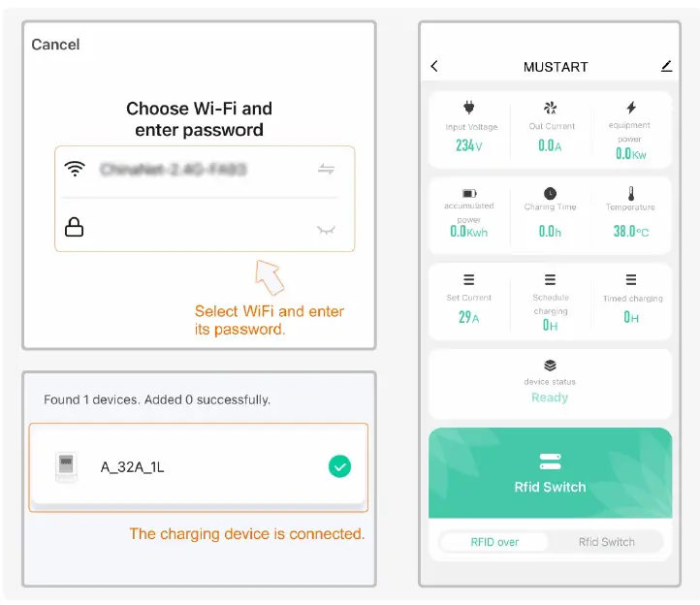The height and width of the screenshot is (605, 700).
Task: Tap the edit pencil icon
Action: click(666, 66)
